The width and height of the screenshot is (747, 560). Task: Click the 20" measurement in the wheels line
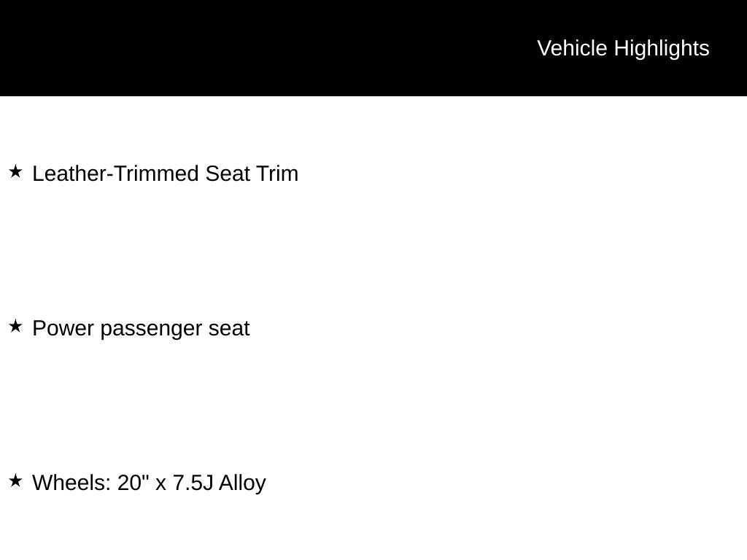pos(133,483)
